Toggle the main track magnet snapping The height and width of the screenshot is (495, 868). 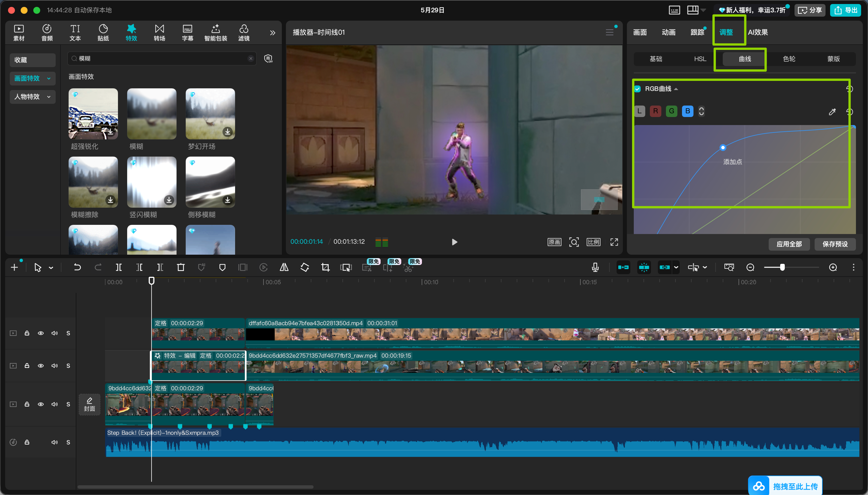tap(623, 268)
